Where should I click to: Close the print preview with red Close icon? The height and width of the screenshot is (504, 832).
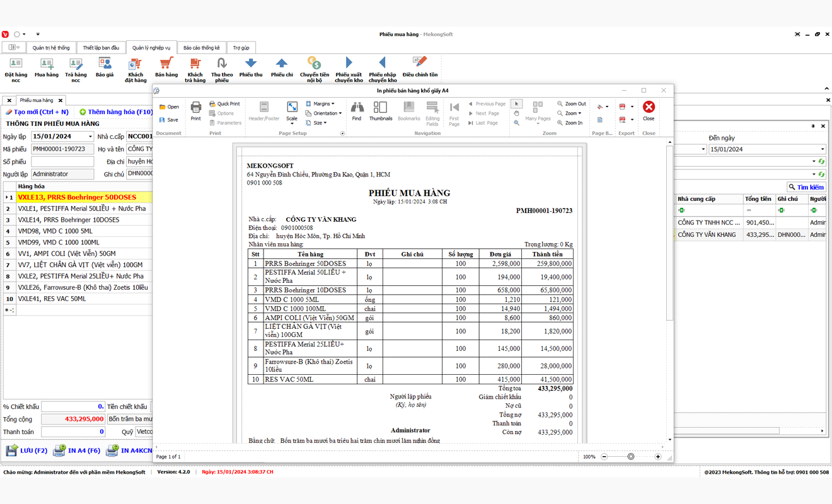click(x=649, y=111)
